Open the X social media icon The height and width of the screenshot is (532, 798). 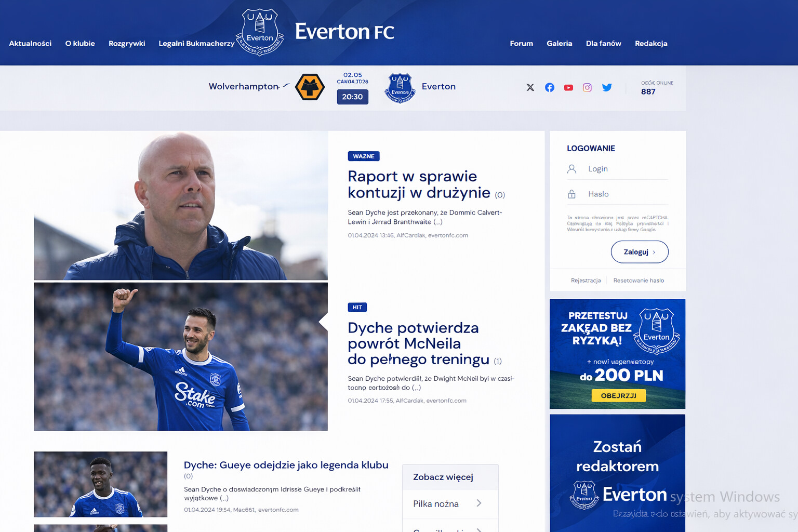click(x=530, y=87)
